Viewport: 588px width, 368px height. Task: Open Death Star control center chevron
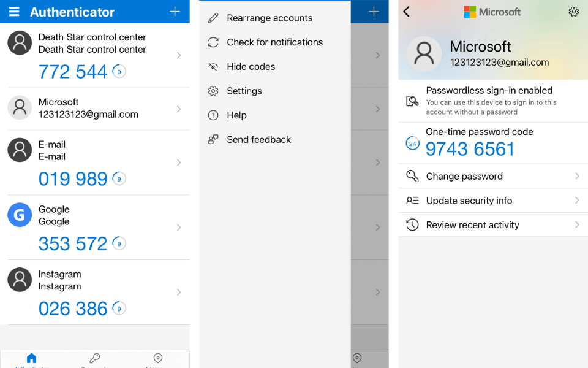click(x=179, y=56)
